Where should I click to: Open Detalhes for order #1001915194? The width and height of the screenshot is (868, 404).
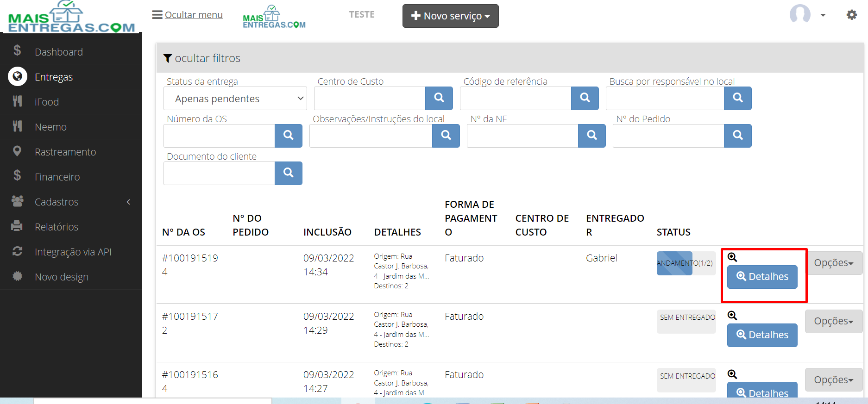762,277
